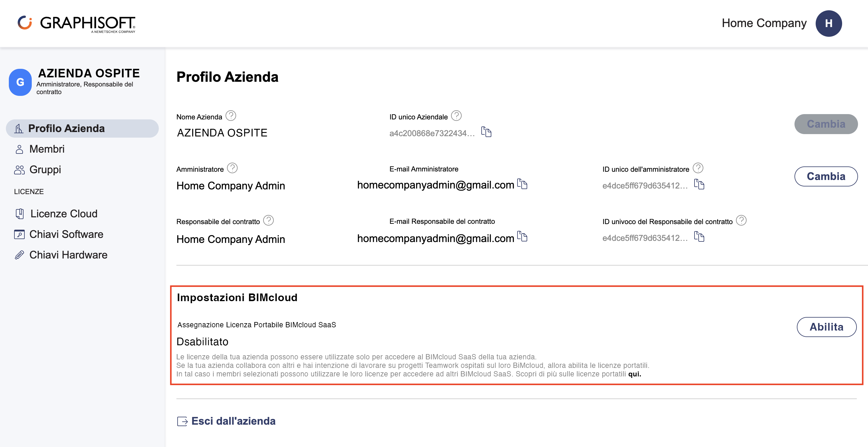
Task: Show help for Nome Azienda
Action: click(x=231, y=116)
